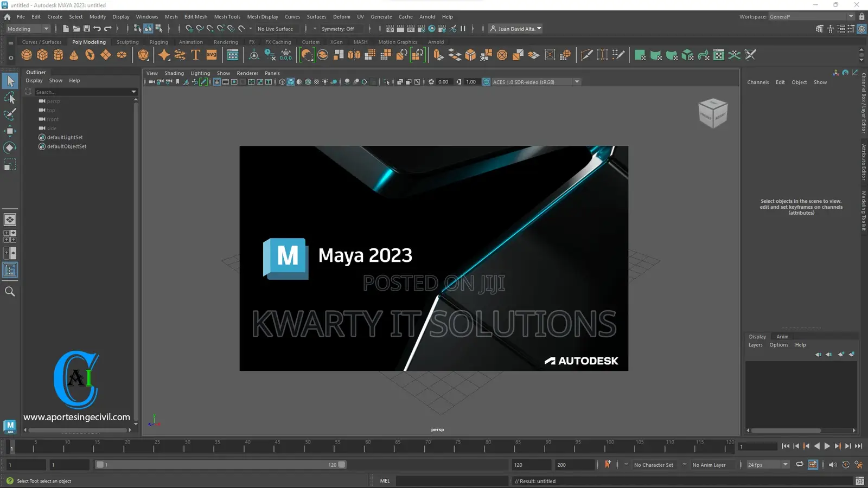This screenshot has width=868, height=488.
Task: Step forward one key button
Action: point(837,446)
